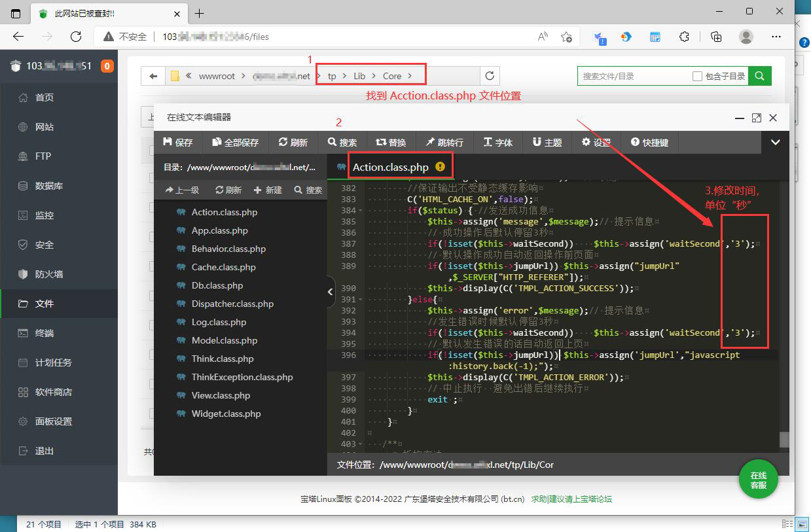
Task: Focus the 搜索文件/目录 search field
Action: pos(635,76)
